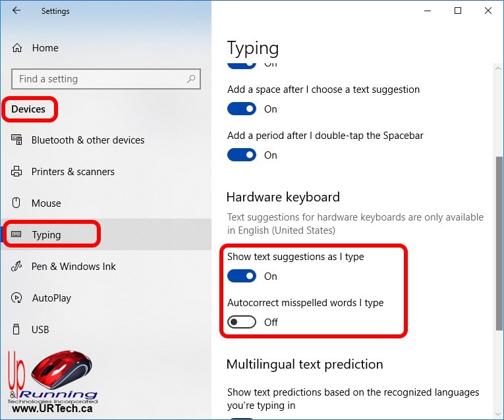Open Bluetooth & other devices page
Screen dimensions: 504x420
(88, 140)
